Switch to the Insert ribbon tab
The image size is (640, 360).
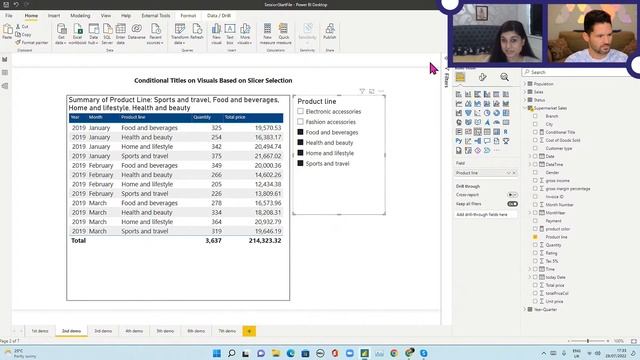(x=54, y=16)
